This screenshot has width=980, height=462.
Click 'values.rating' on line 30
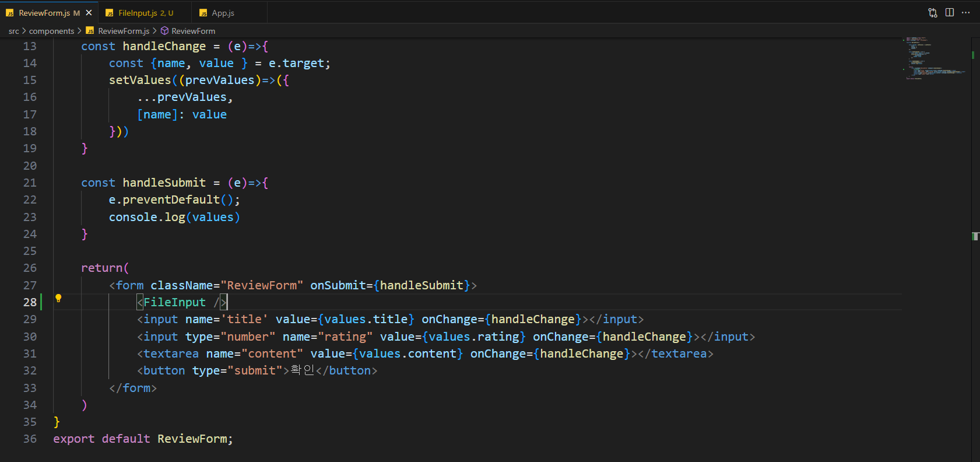(473, 337)
